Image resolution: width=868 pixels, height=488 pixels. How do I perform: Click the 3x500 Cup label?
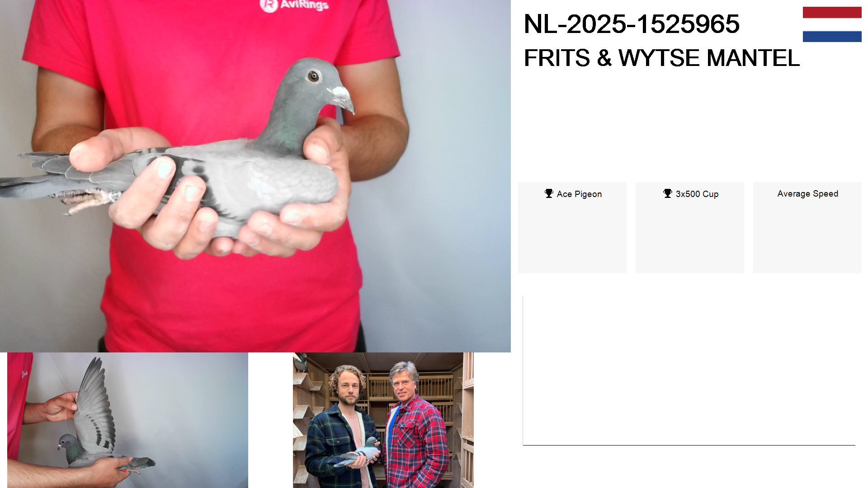point(697,194)
